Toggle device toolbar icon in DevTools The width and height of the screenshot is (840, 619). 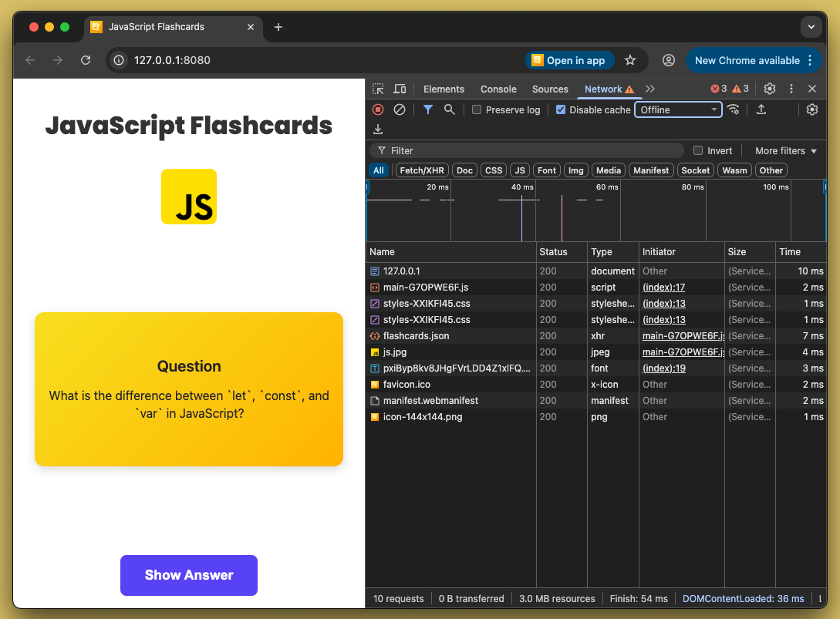click(x=400, y=89)
